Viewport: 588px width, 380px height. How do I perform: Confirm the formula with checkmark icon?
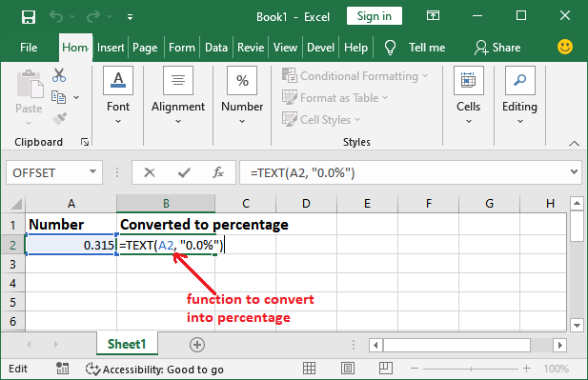point(184,172)
